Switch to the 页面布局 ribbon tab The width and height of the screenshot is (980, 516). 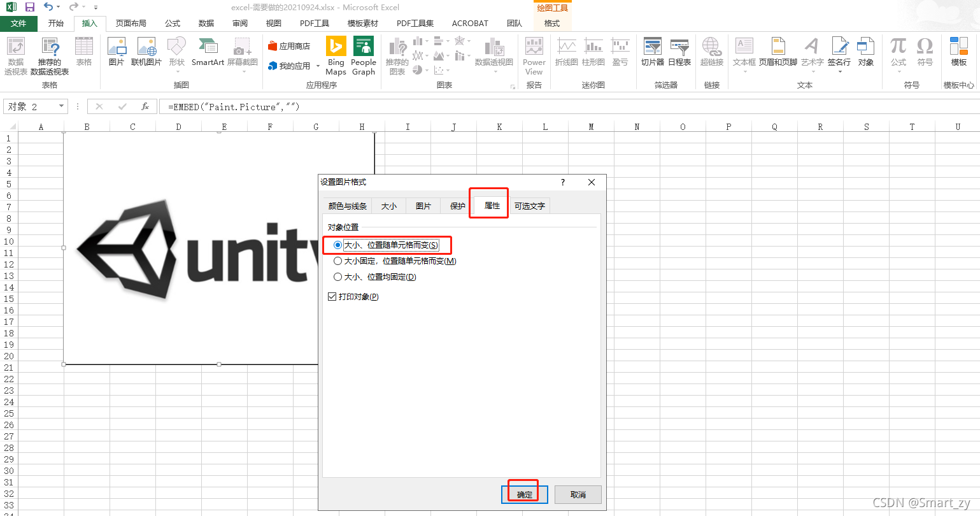pos(131,24)
